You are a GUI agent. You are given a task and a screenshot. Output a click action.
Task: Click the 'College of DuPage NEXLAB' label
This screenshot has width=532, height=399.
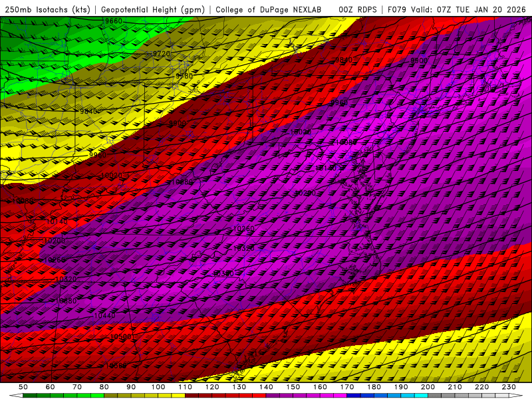pyautogui.click(x=269, y=9)
